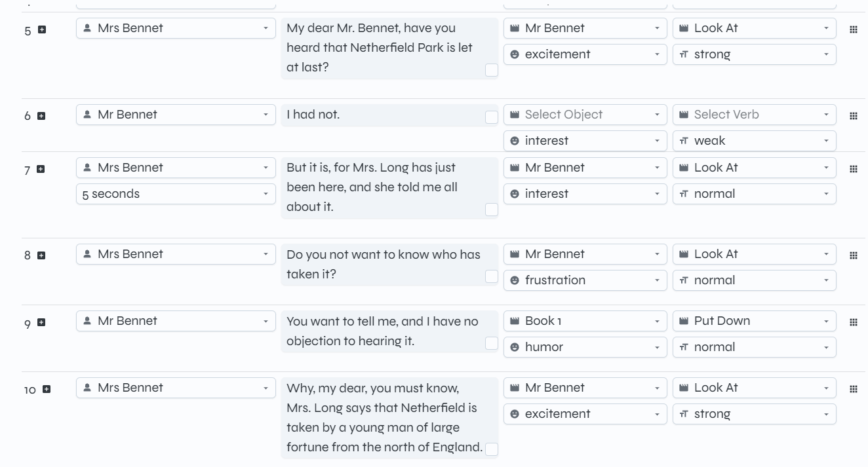This screenshot has width=868, height=467.
Task: Click the drag handle icon on row 10
Action: tap(854, 388)
